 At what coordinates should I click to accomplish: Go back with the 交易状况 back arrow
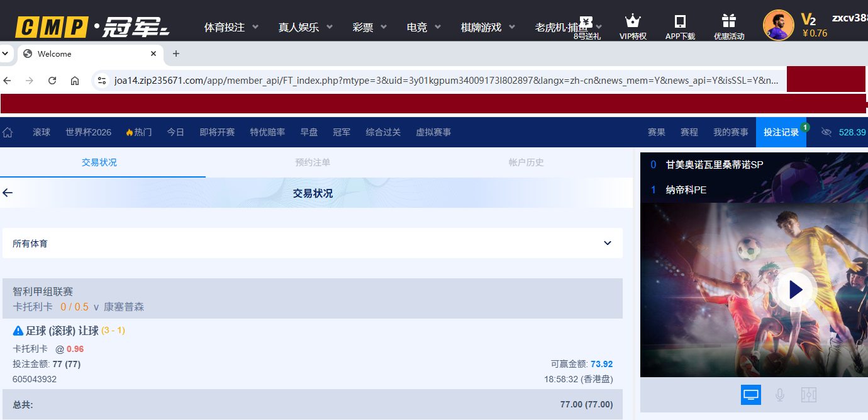tap(8, 193)
